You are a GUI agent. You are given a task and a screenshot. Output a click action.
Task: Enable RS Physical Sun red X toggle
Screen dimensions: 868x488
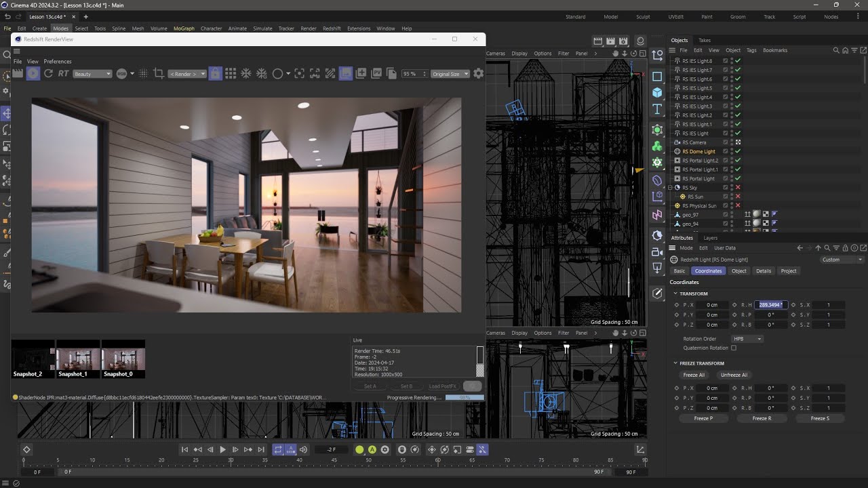tap(738, 205)
